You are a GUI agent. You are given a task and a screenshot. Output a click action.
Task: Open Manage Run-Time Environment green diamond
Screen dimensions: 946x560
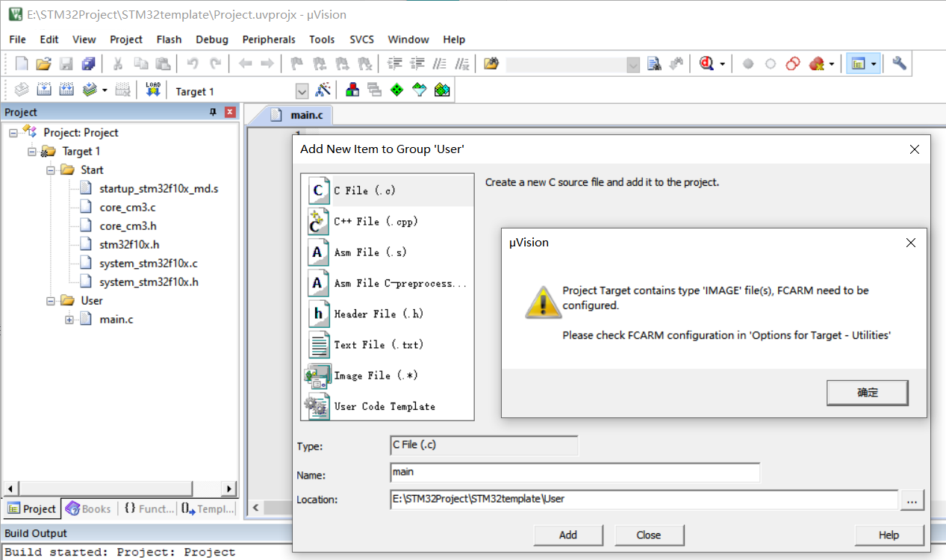[397, 90]
